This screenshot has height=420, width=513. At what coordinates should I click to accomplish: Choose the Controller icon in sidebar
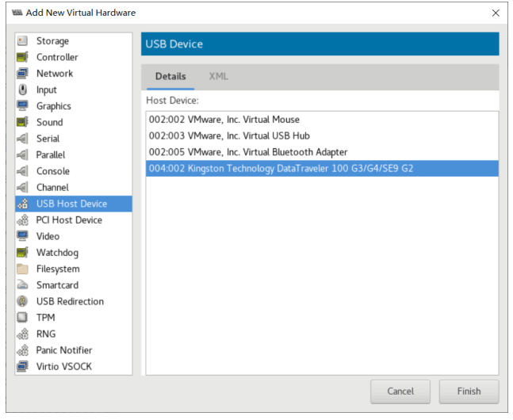(22, 57)
